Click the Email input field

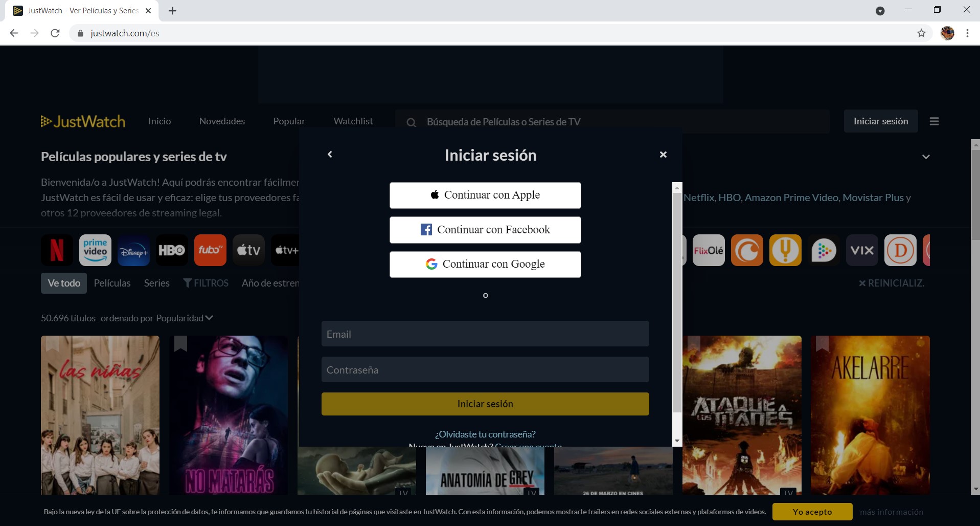tap(485, 334)
